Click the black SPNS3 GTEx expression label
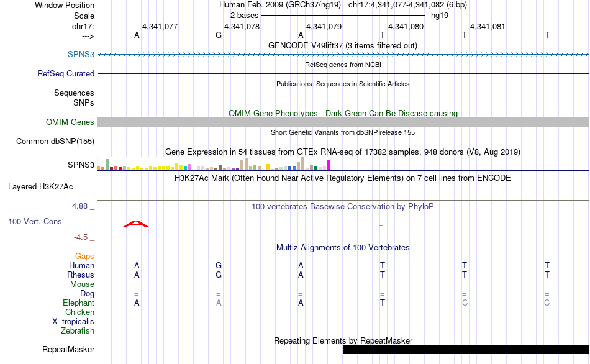 pyautogui.click(x=81, y=165)
